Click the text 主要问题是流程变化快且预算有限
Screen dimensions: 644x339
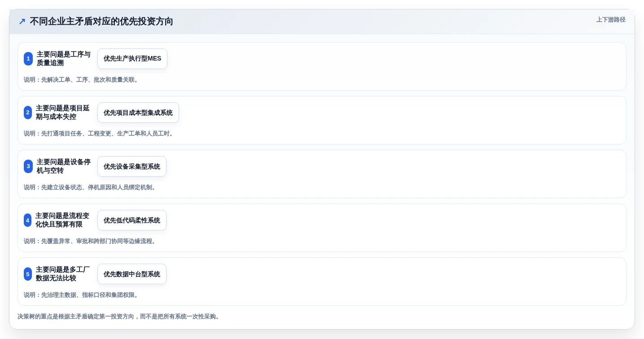point(62,220)
